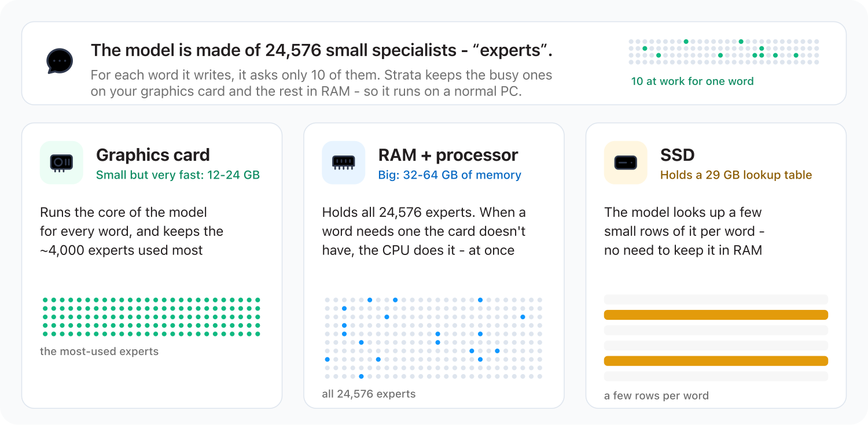Click the green most-used experts dot grid

point(152,317)
